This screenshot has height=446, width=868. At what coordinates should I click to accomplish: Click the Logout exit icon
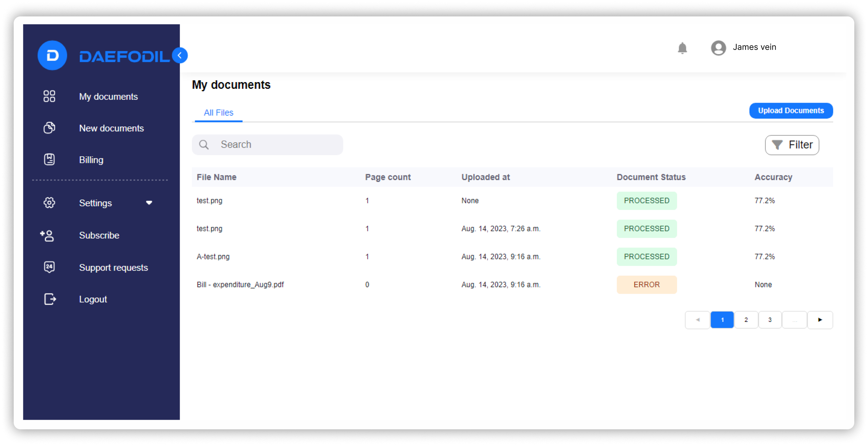[x=50, y=299]
